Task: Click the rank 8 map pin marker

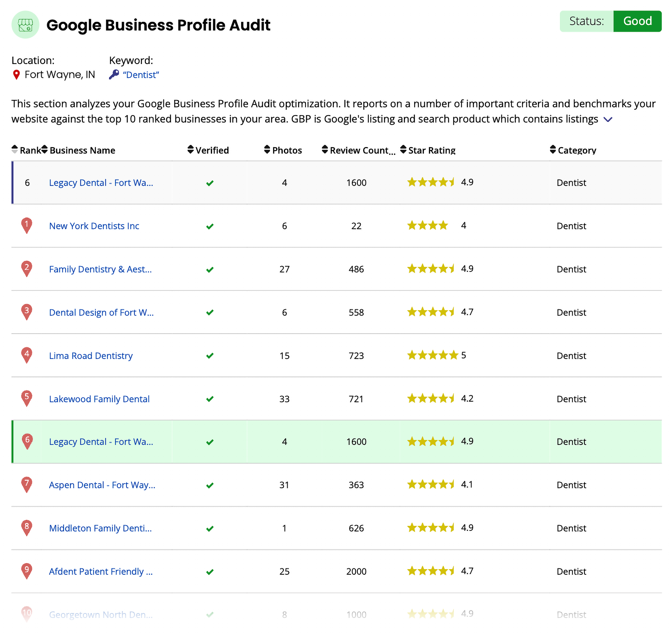Action: 27,528
